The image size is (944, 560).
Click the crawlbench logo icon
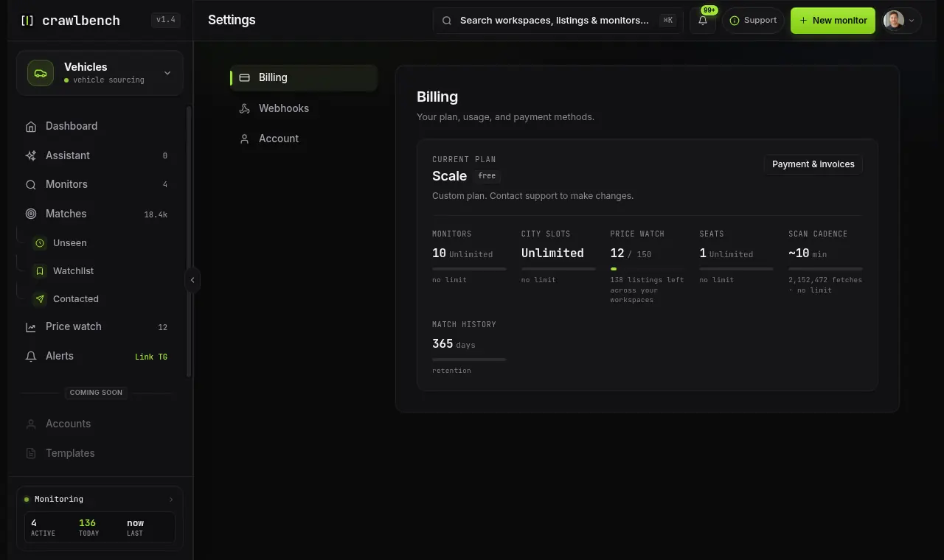point(27,21)
